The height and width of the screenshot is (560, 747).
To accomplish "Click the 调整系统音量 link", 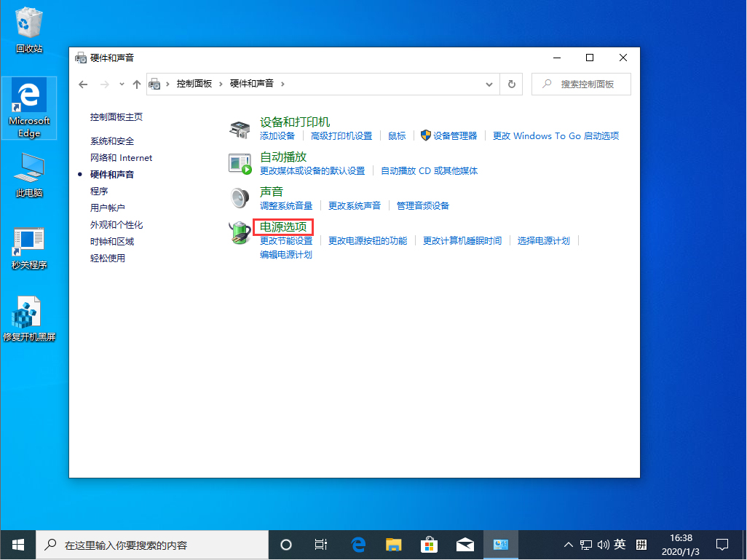I will pyautogui.click(x=287, y=205).
